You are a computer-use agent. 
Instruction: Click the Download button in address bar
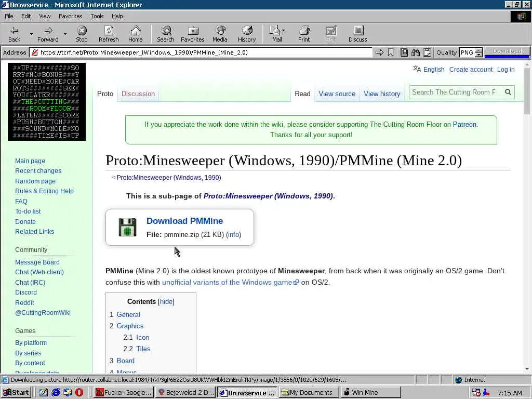click(x=507, y=51)
